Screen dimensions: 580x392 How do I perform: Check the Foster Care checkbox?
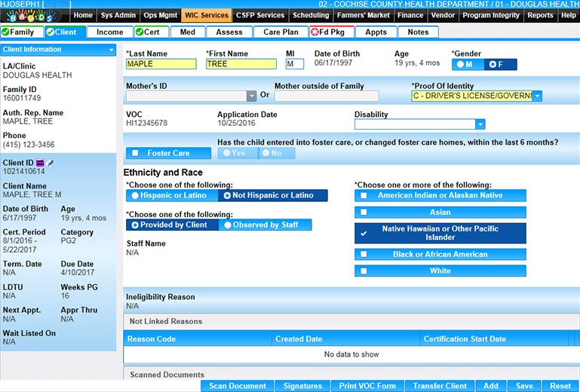[135, 153]
